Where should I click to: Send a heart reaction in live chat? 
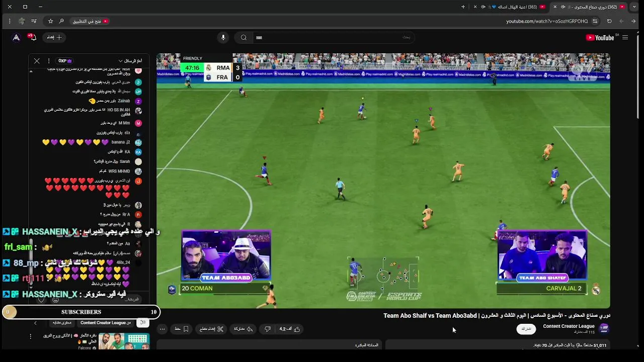point(41,300)
